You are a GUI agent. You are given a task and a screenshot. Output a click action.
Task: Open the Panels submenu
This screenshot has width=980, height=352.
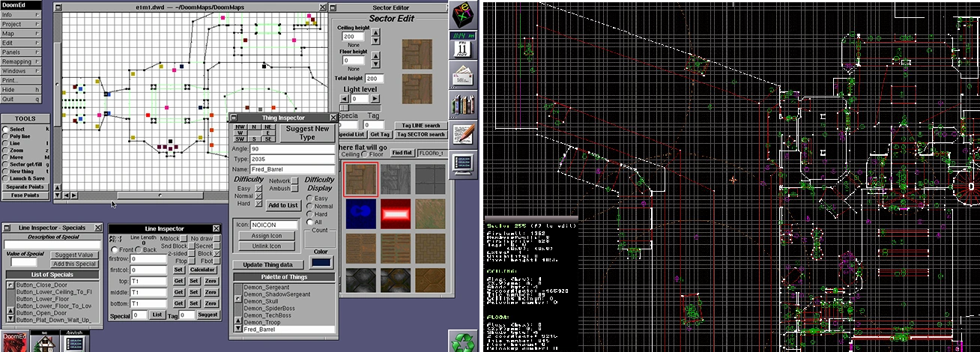pyautogui.click(x=21, y=52)
